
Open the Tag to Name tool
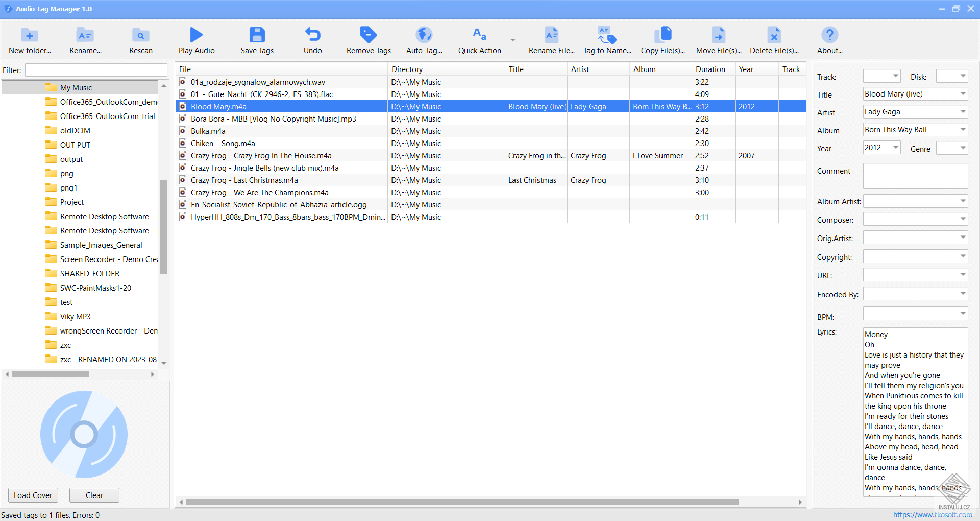607,40
